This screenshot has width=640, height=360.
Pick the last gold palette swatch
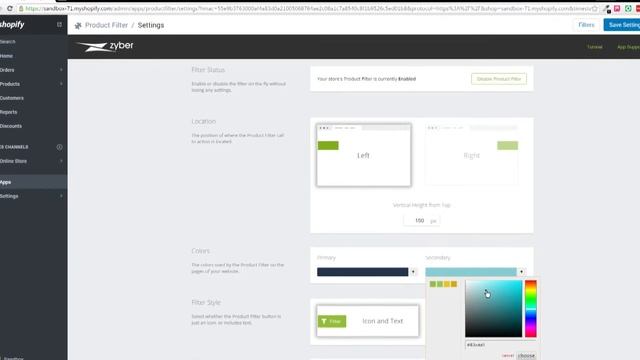coord(454,284)
